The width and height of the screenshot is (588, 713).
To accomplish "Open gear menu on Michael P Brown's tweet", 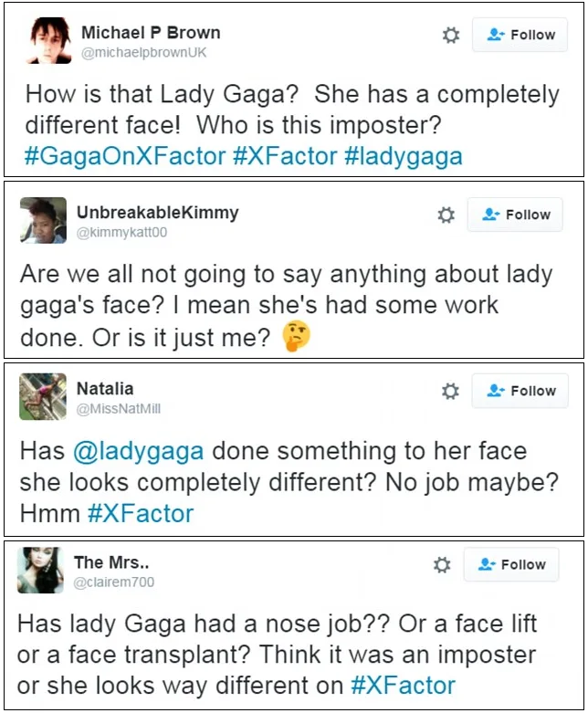I will [451, 35].
